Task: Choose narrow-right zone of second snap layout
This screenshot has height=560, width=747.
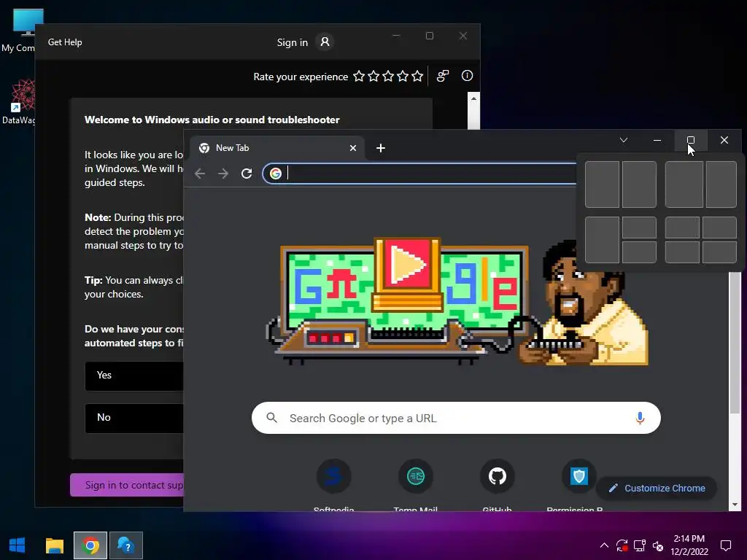Action: pyautogui.click(x=721, y=184)
